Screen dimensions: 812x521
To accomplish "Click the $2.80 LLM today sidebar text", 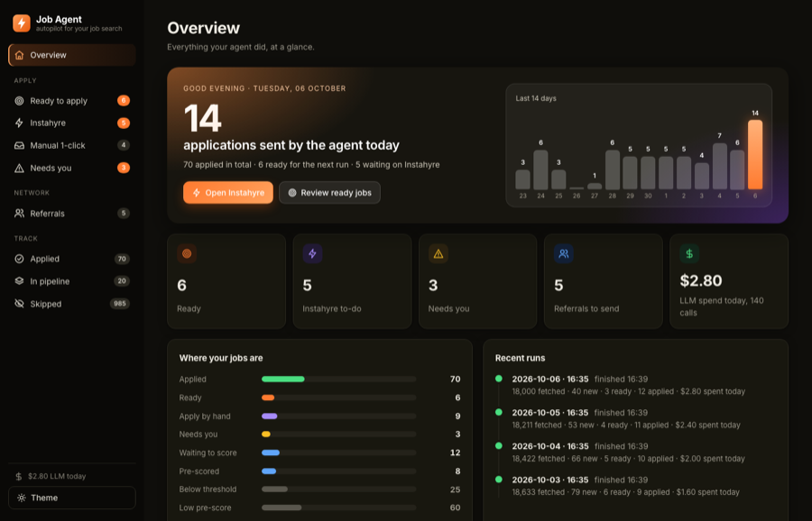I will [x=57, y=476].
